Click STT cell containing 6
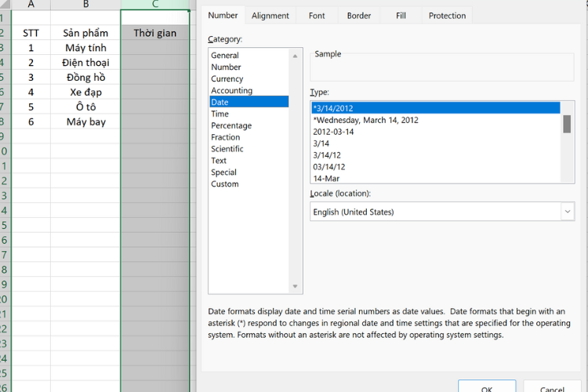Viewport: 588px width, 392px height. [31, 122]
